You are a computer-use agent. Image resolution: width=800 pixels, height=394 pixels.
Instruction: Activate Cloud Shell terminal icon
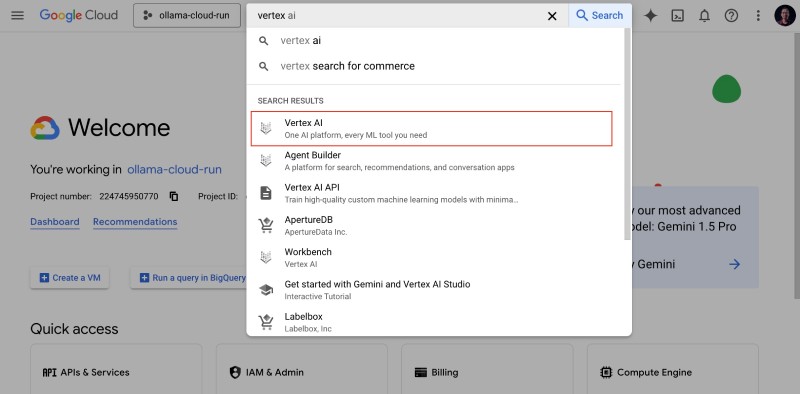pos(678,16)
